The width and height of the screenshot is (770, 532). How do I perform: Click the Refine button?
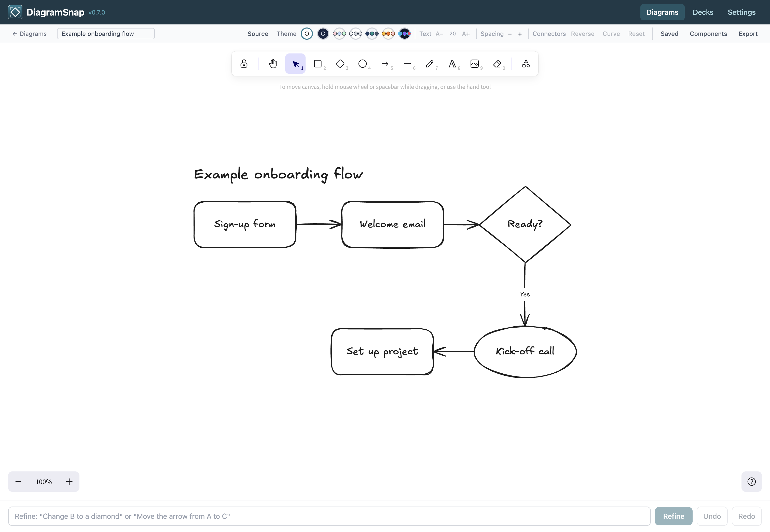(673, 516)
